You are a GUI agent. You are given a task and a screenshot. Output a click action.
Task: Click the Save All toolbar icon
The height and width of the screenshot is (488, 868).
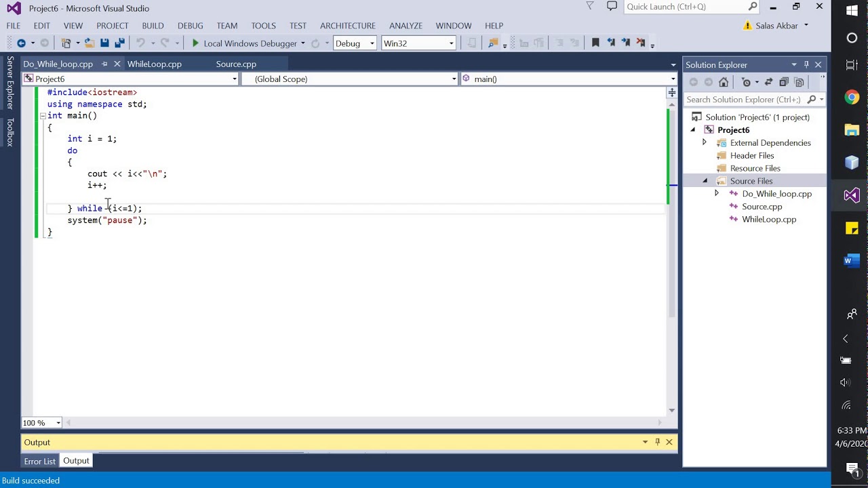[119, 43]
